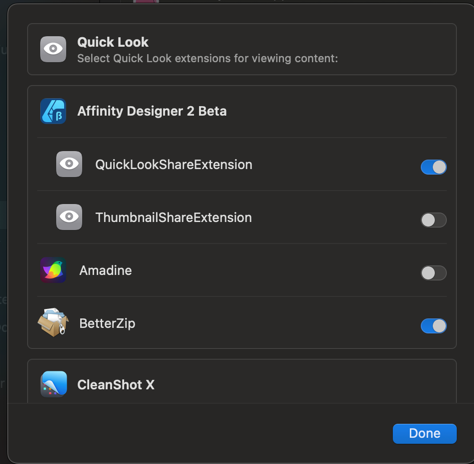
Task: Click the Select Quick Look extensions description
Action: (208, 59)
